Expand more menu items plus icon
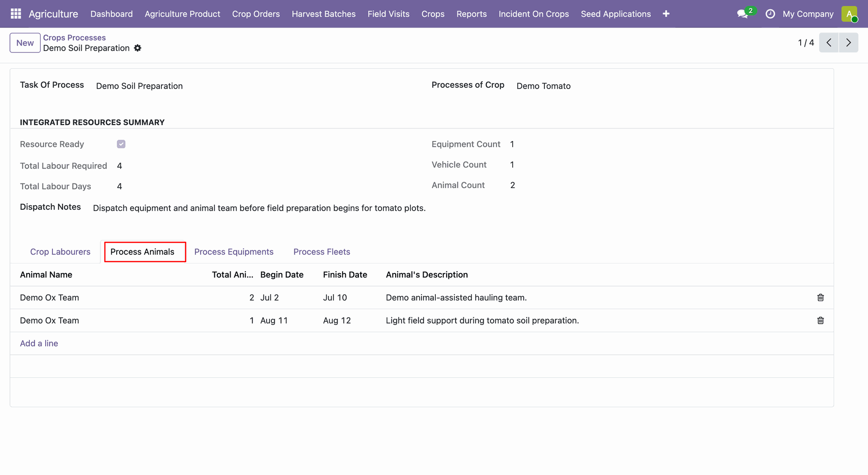Screen dimensions: 868x475 [x=666, y=14]
